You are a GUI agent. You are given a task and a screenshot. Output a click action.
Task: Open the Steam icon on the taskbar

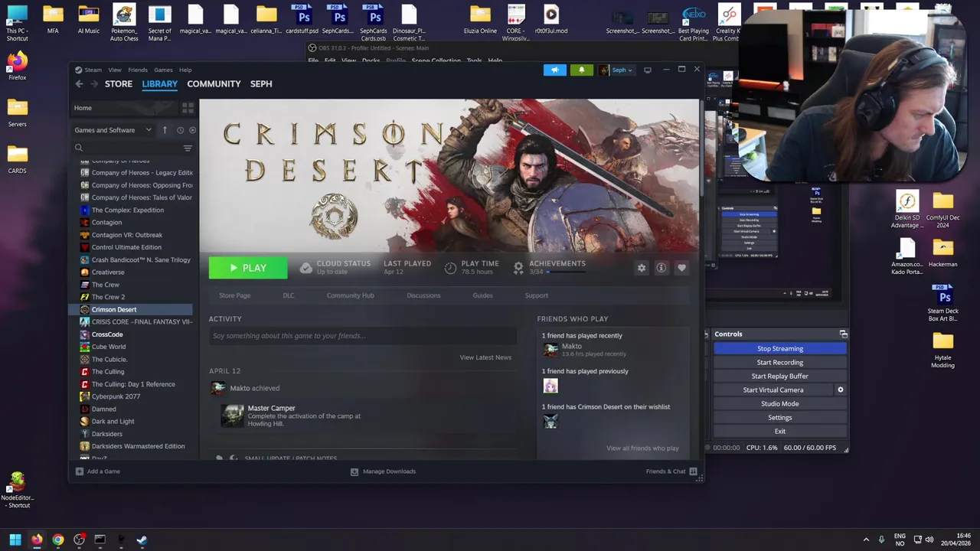[142, 540]
